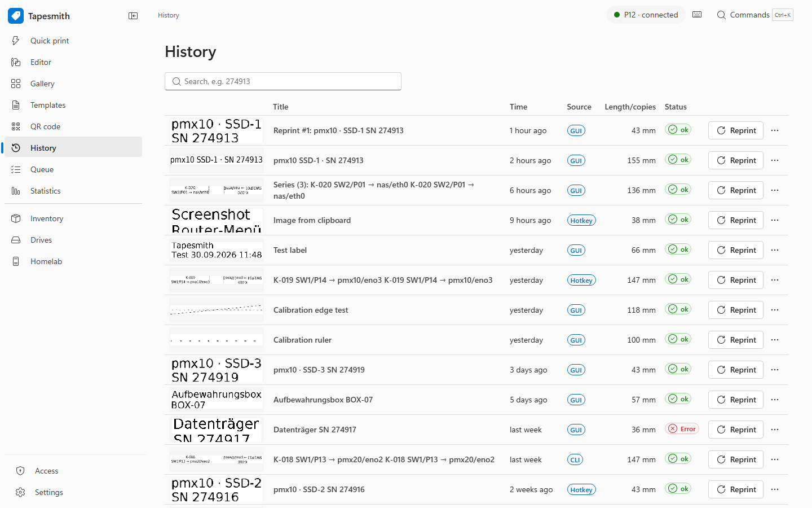Click the History breadcrumb at top

[169, 15]
